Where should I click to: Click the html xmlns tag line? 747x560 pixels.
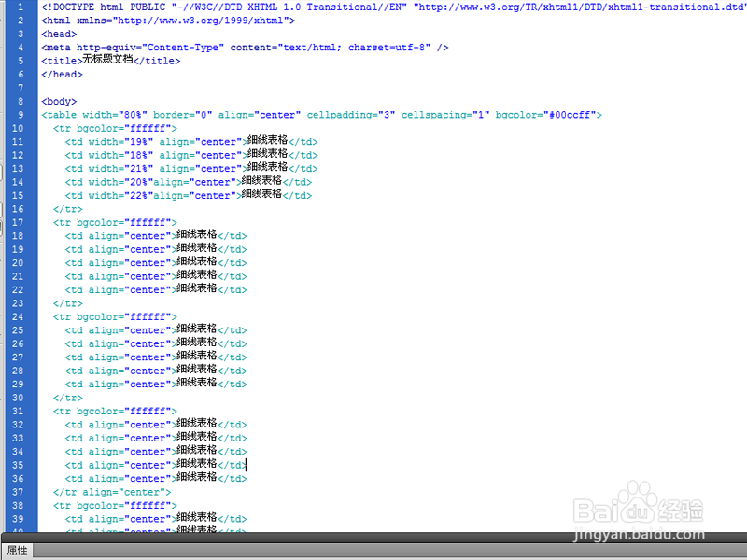tap(168, 21)
